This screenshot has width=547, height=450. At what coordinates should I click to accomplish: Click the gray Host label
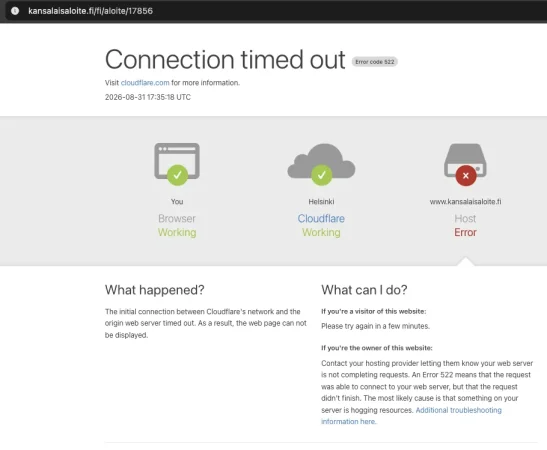(x=465, y=218)
